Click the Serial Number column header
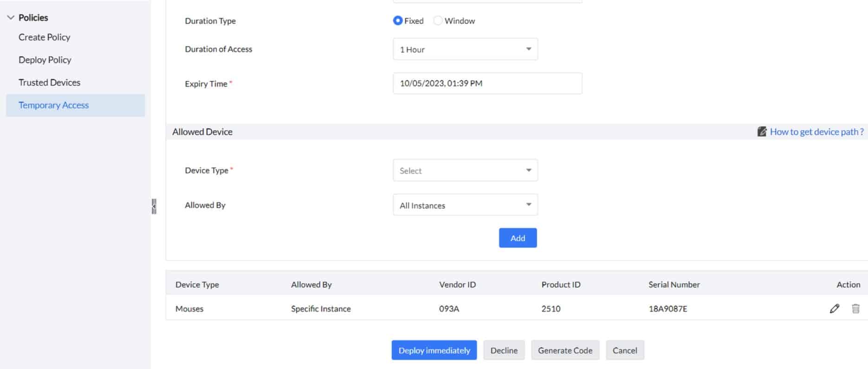Viewport: 868px width, 369px height. (674, 285)
